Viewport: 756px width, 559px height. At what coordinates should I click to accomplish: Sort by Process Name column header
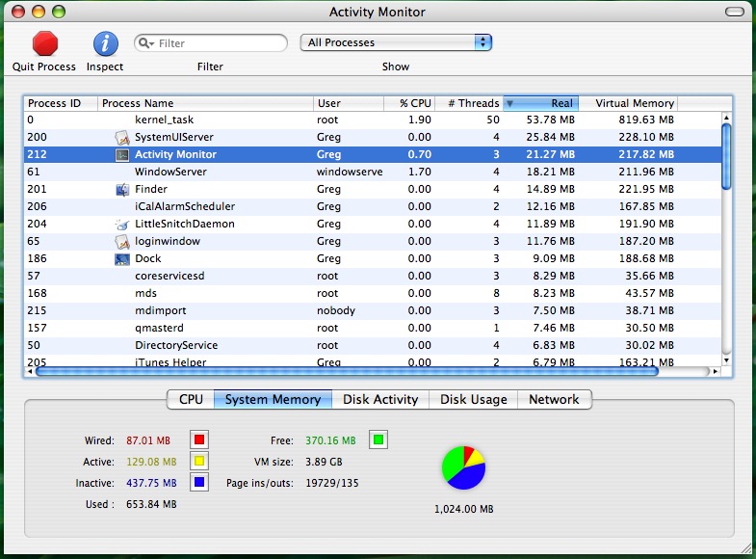[205, 103]
